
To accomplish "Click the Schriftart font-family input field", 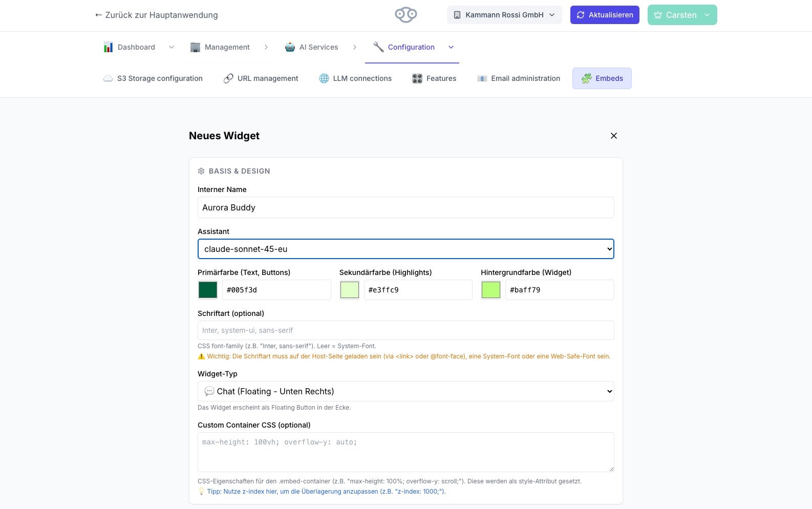I will coord(405,330).
